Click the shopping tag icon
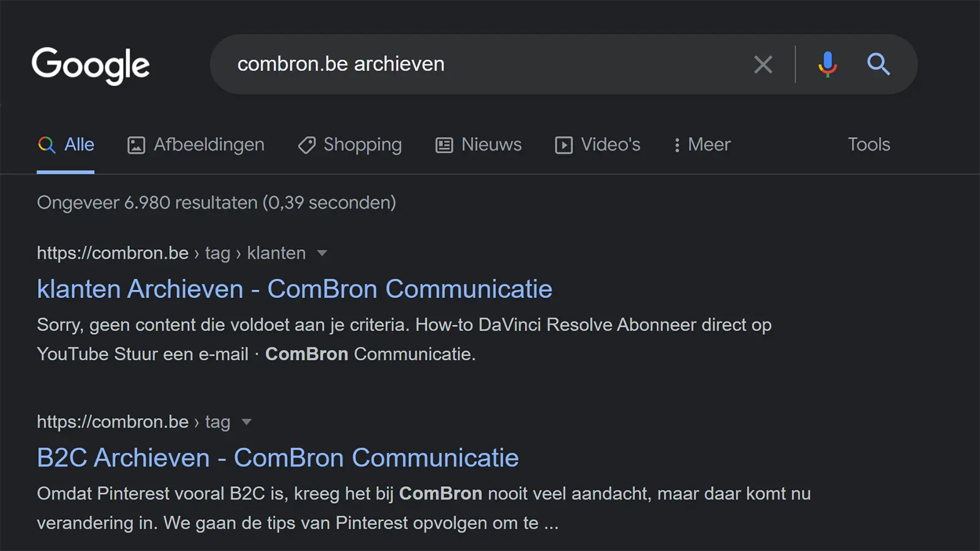980x551 pixels. coord(306,145)
